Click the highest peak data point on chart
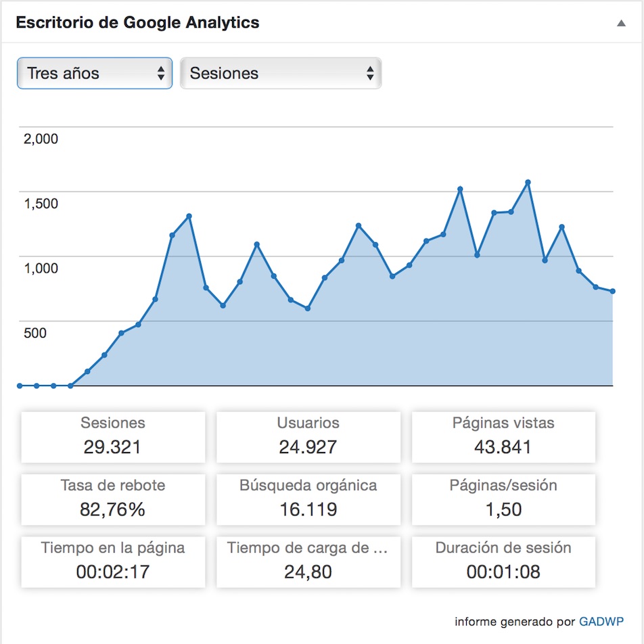The width and height of the screenshot is (644, 644). coord(528,182)
